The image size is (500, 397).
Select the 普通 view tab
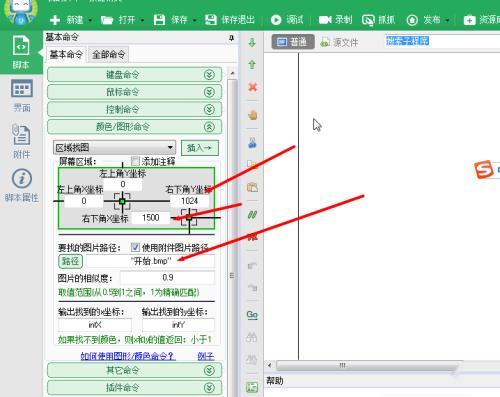click(x=293, y=42)
